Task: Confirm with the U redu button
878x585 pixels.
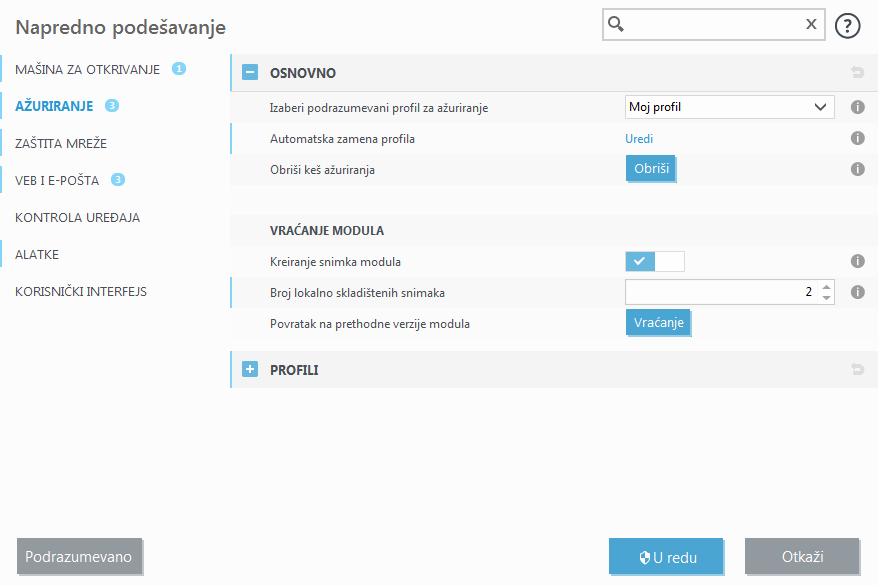Action: pyautogui.click(x=666, y=556)
